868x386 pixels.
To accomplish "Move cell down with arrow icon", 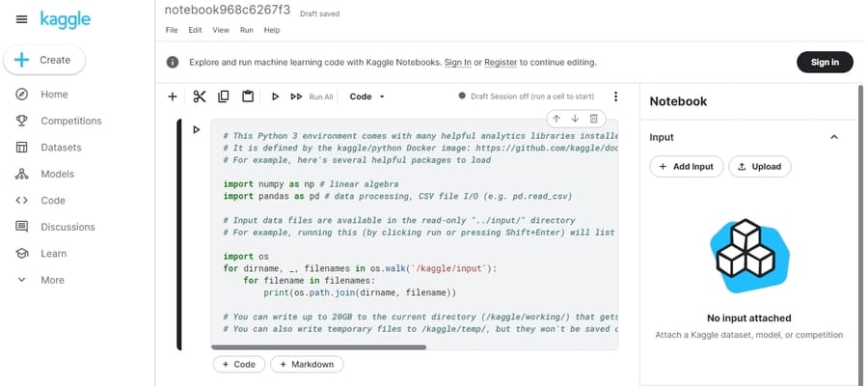I will pyautogui.click(x=575, y=119).
